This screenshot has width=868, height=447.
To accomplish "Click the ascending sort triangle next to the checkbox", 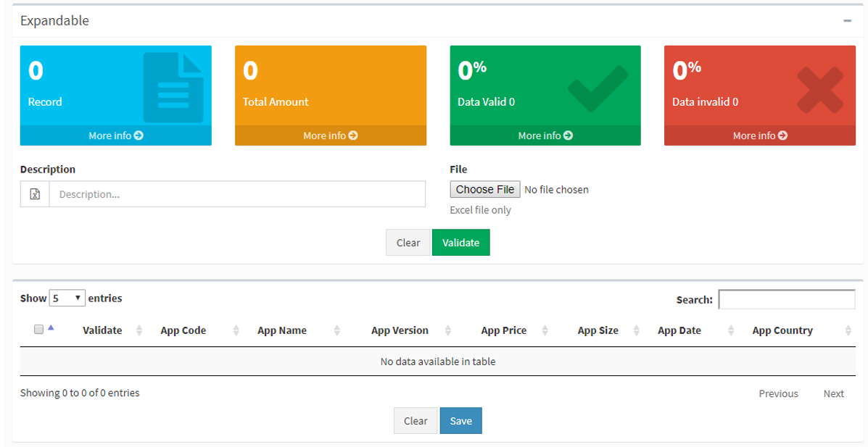I will pyautogui.click(x=49, y=327).
